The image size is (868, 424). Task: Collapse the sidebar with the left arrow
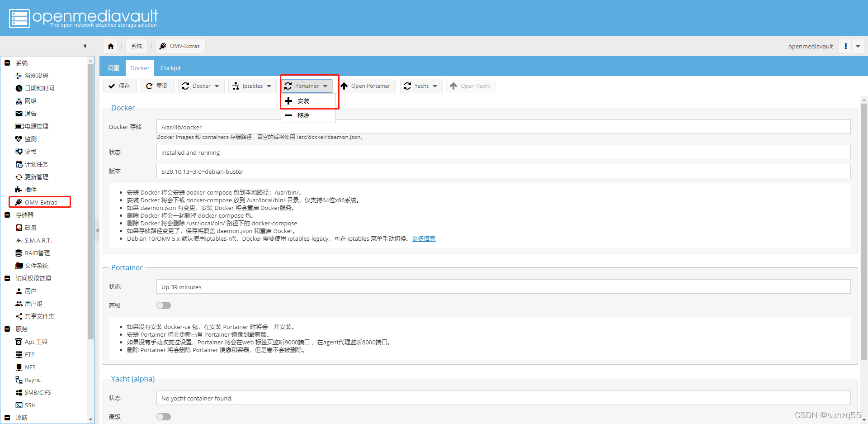pos(85,46)
